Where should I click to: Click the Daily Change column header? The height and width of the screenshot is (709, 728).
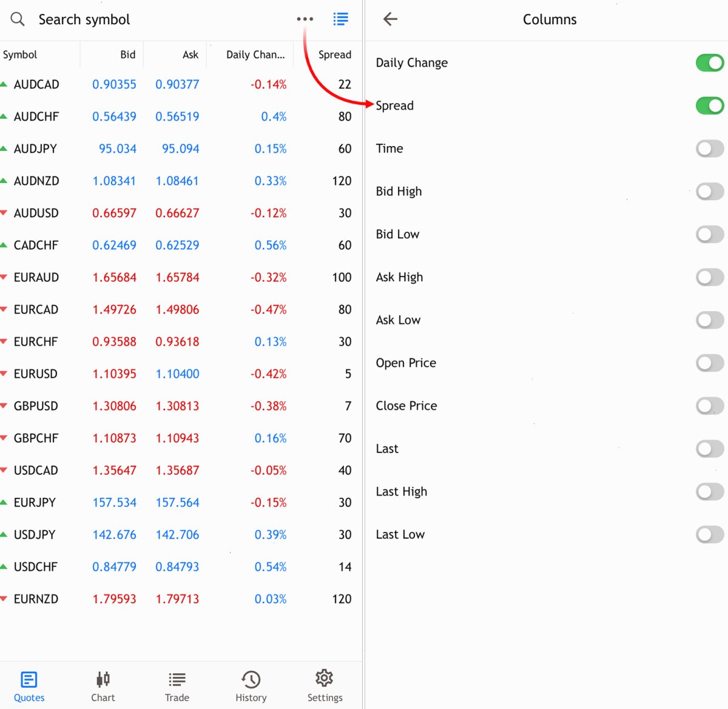255,55
